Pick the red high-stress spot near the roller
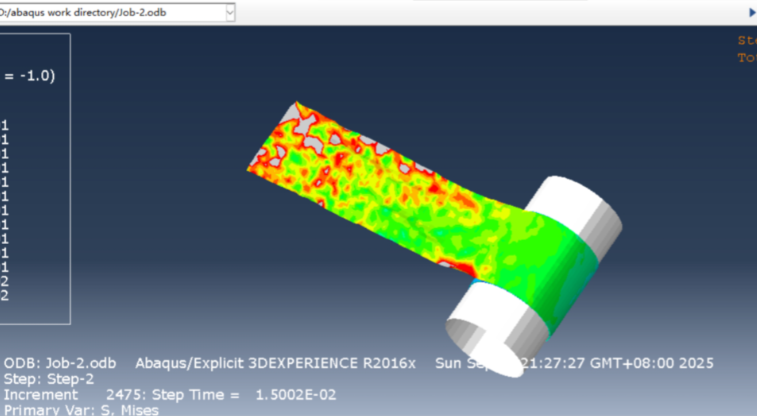Image resolution: width=757 pixels, height=416 pixels. click(x=462, y=270)
